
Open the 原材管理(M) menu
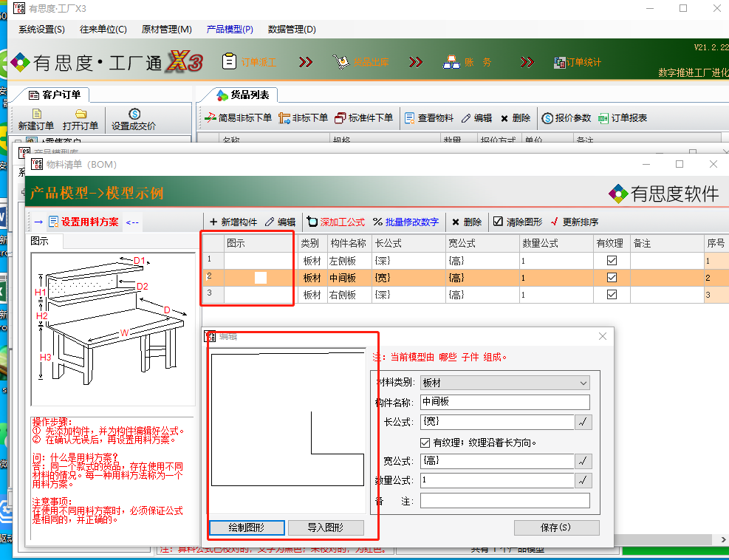[166, 30]
